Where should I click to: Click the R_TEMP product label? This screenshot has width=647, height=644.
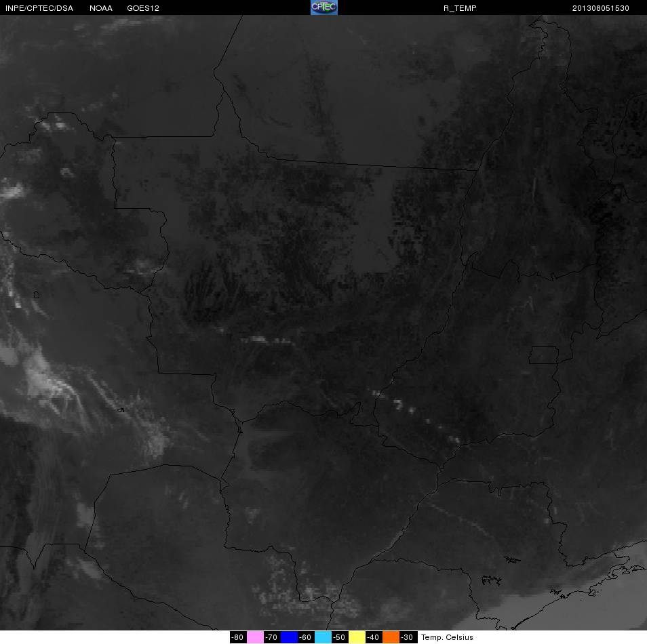(460, 8)
